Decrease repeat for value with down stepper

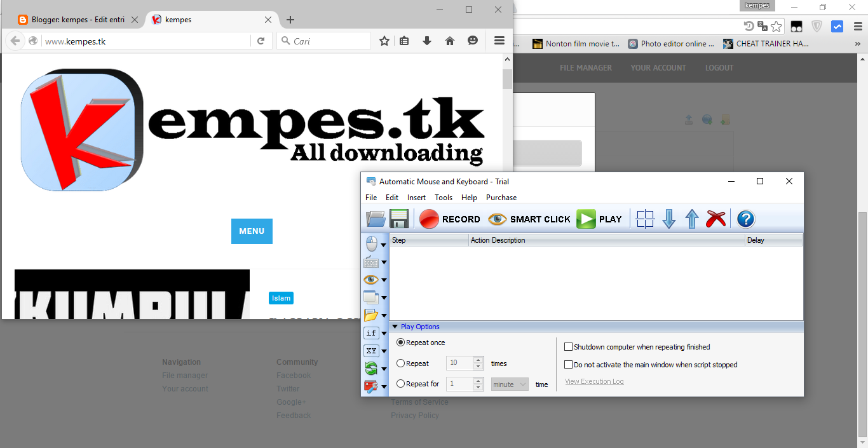point(478,388)
